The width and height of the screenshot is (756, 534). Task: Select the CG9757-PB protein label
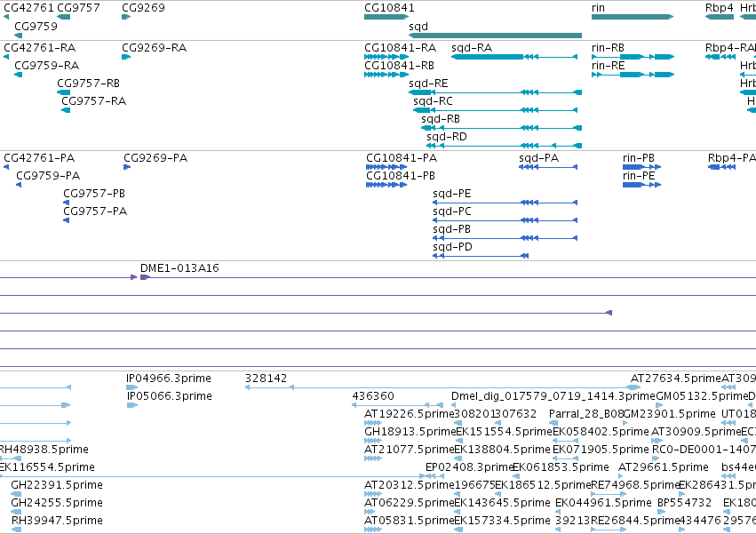click(94, 194)
